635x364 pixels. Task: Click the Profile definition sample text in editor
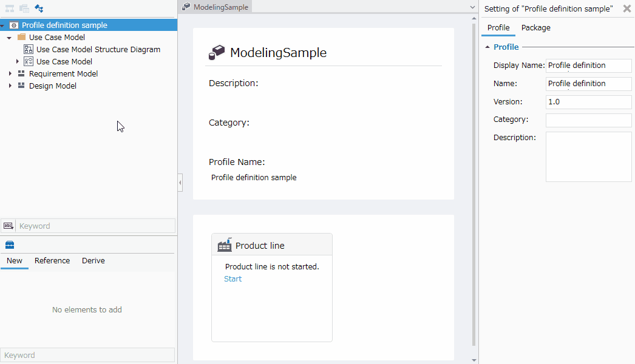coord(254,177)
